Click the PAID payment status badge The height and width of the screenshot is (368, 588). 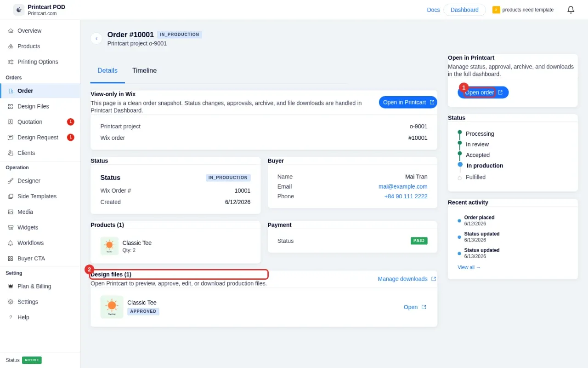click(419, 241)
